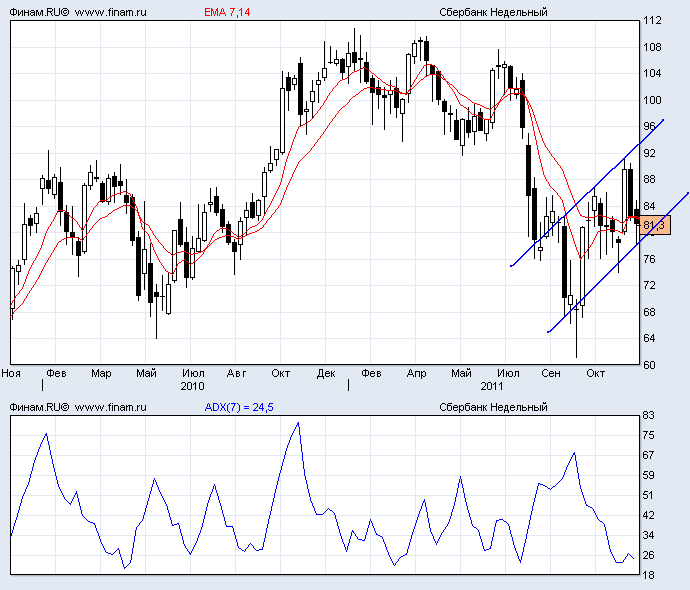Click Сбербанк Недельный title above the ADX chart
This screenshot has height=590, width=690.
493,407
